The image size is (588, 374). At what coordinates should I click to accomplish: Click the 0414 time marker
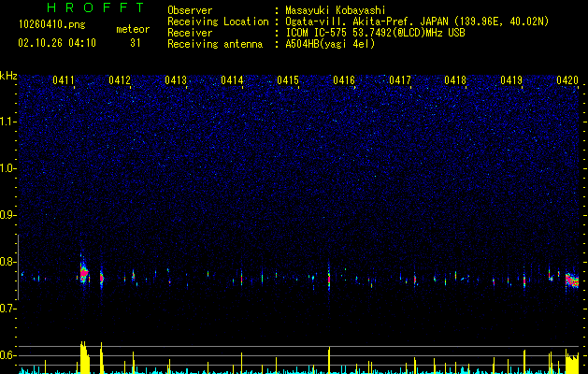232,80
